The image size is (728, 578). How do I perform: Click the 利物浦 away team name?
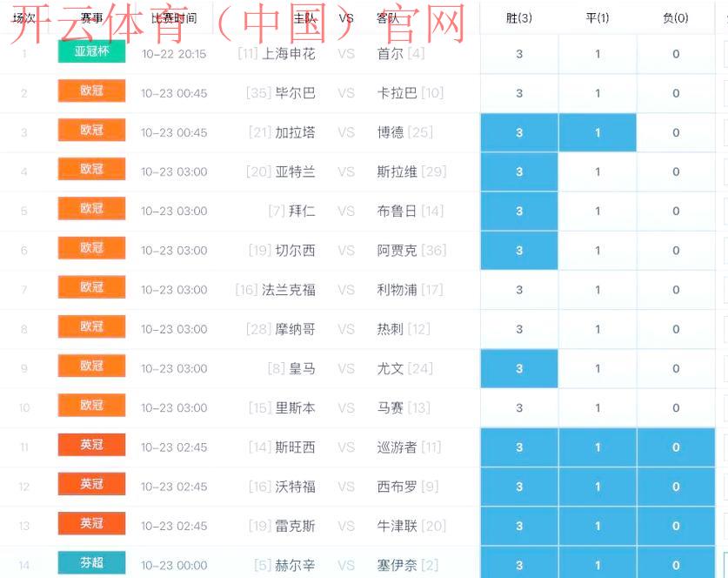[396, 289]
